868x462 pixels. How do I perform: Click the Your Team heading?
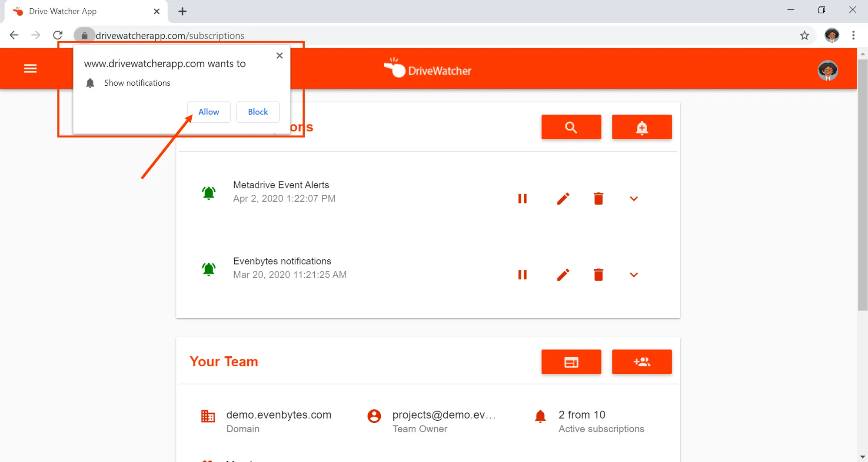224,362
